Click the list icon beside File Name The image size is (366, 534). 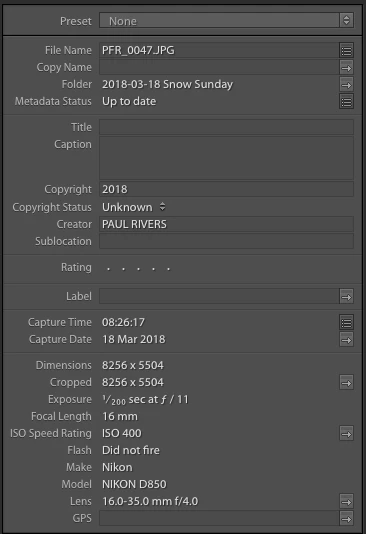(x=346, y=50)
